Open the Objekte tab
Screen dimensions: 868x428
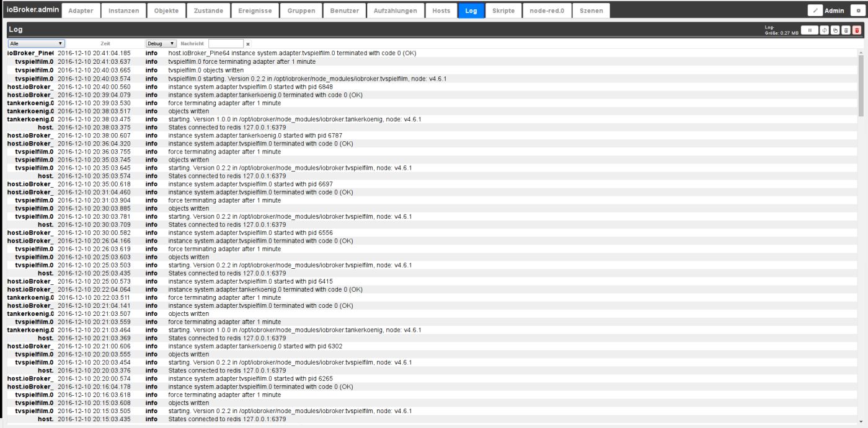coord(166,11)
